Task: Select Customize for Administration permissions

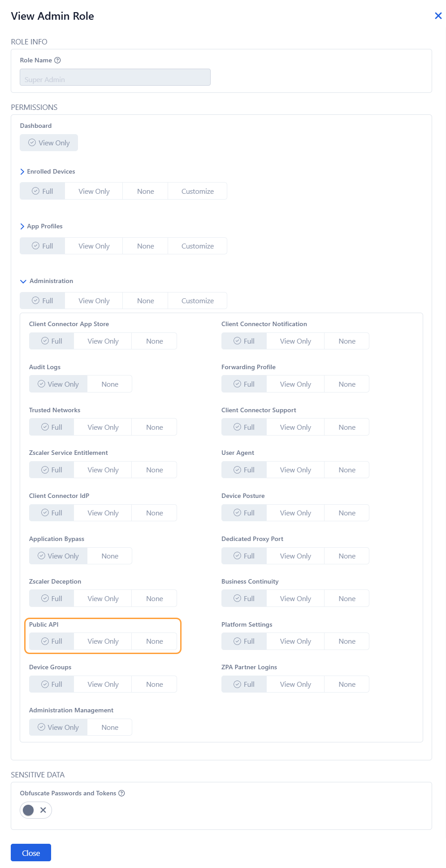Action: [x=197, y=301]
